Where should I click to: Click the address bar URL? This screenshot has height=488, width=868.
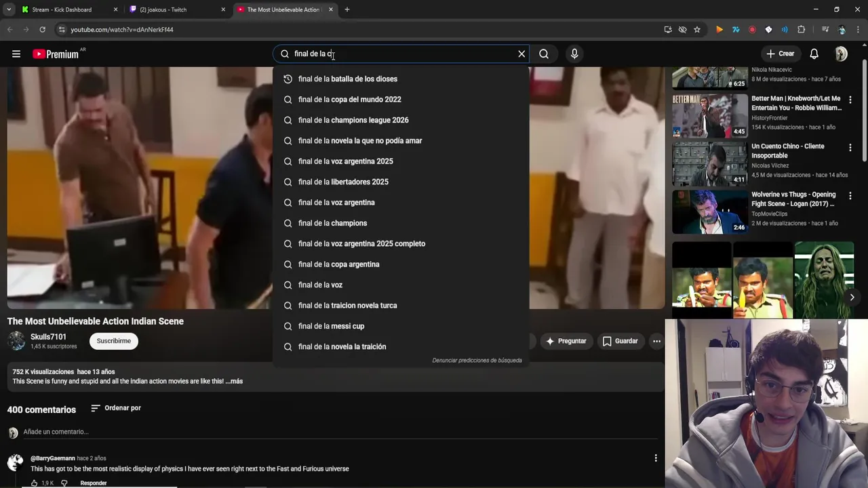pyautogui.click(x=122, y=30)
